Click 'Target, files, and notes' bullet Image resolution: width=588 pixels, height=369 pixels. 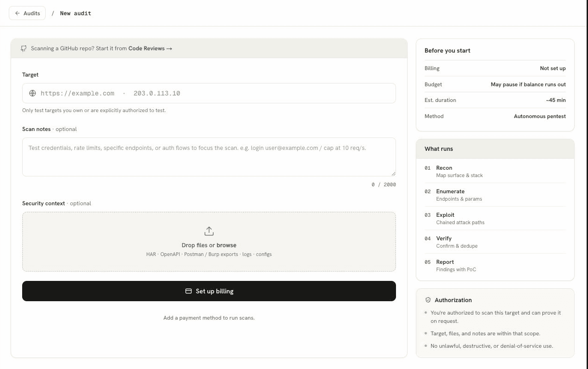tap(485, 333)
